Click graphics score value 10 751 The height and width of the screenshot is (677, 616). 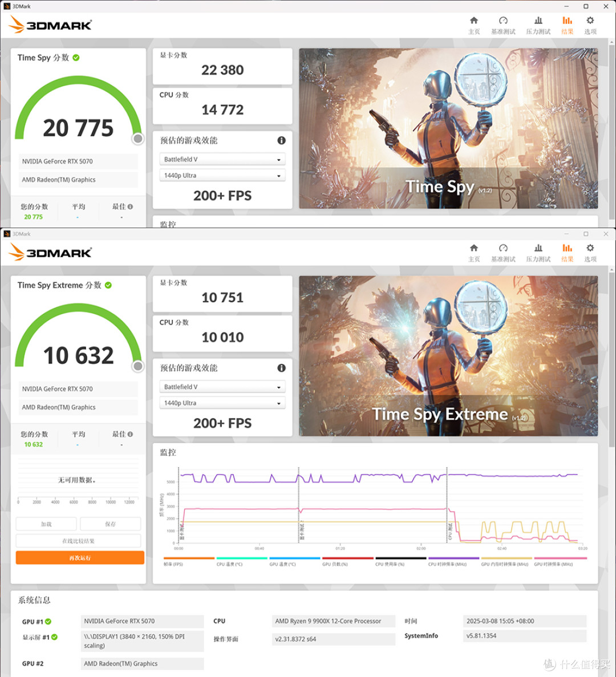tap(222, 298)
